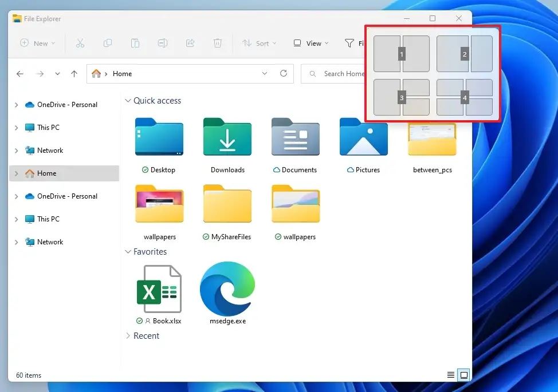Screen dimensions: 558x392
Task: Switch to large icons view
Action: tap(464, 375)
